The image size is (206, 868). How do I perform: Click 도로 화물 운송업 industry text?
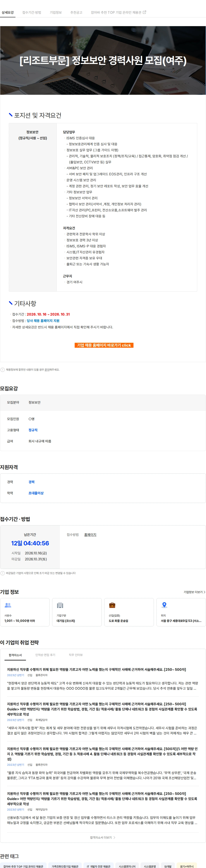point(118,621)
